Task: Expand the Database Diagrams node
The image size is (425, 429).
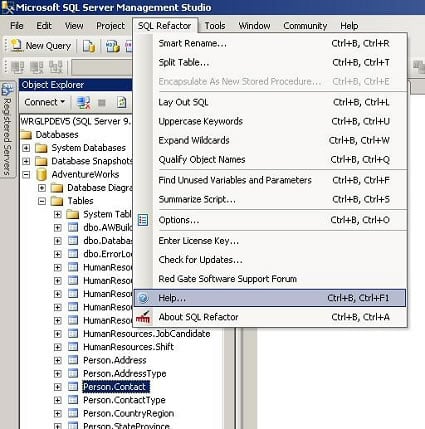Action: pyautogui.click(x=42, y=188)
